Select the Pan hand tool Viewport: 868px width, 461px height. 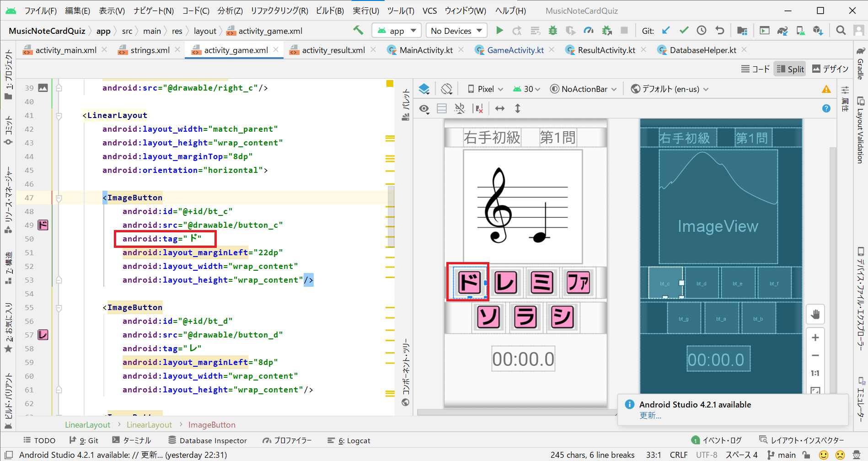(x=815, y=314)
